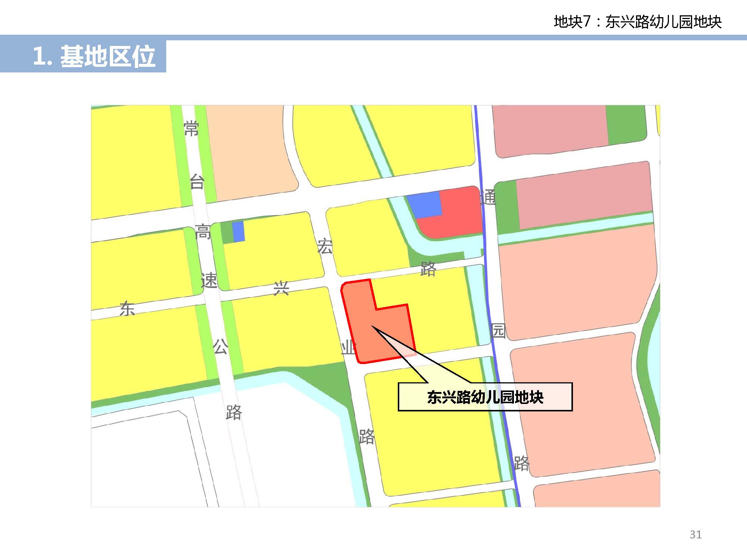Click the green triangle park area near canal

tap(329, 381)
